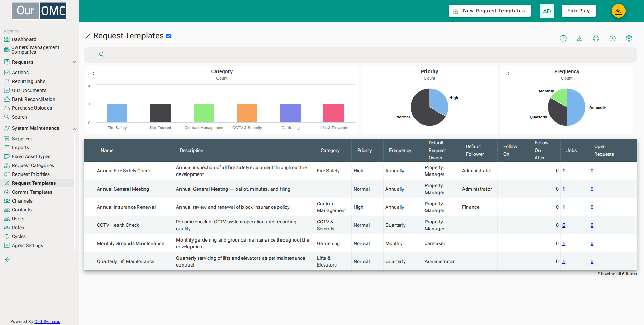Viewport: 644px width, 325px height.
Task: Click the Bank Reconciliation scales icon
Action: tap(7, 99)
